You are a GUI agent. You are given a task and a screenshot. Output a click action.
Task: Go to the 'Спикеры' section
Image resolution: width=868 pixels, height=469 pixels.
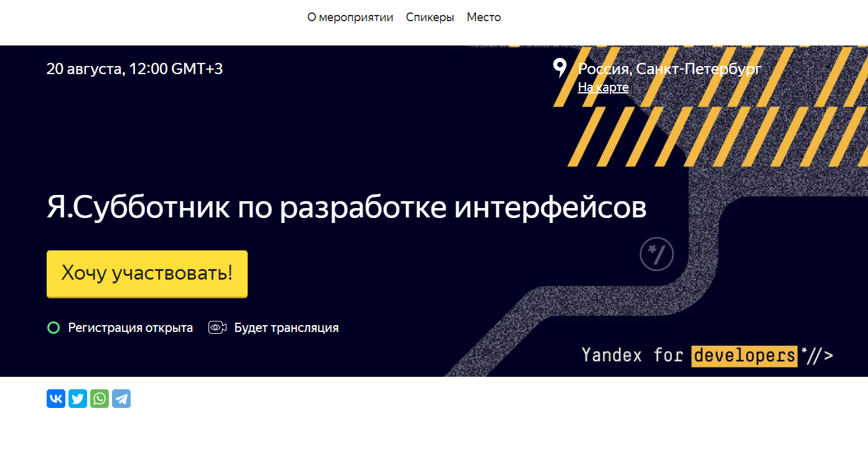[x=430, y=17]
